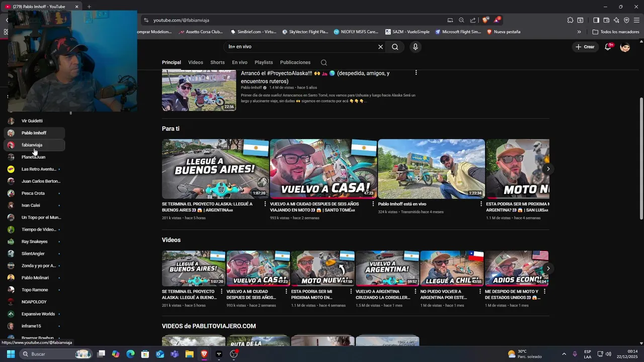
Task: Open options for first Para ti video
Action: [265, 204]
